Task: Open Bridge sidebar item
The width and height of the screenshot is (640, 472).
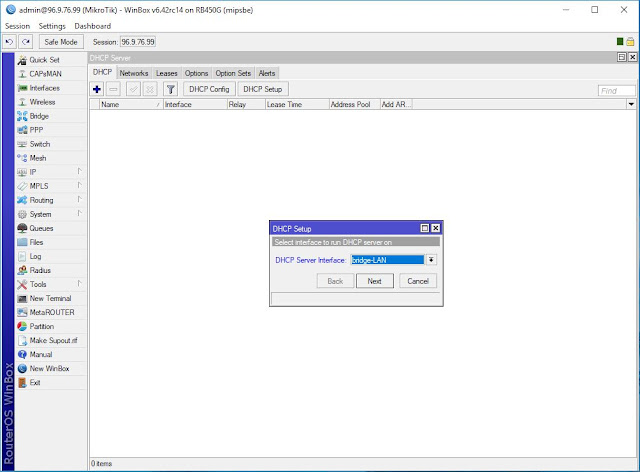Action: (x=51, y=116)
